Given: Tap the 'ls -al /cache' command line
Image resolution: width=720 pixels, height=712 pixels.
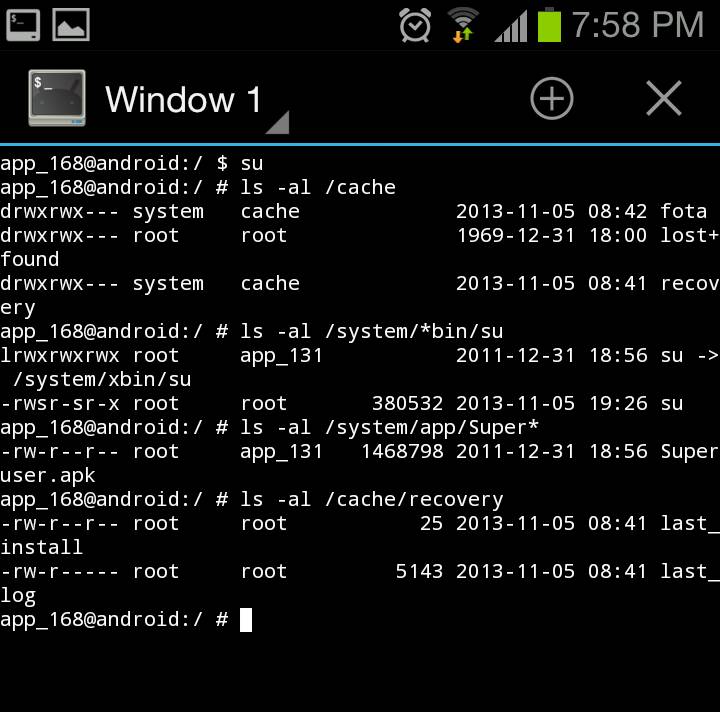Looking at the screenshot, I should (318, 187).
